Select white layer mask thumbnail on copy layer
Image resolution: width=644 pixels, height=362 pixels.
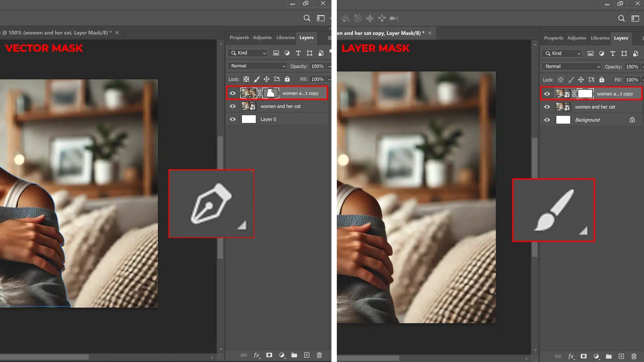point(585,94)
